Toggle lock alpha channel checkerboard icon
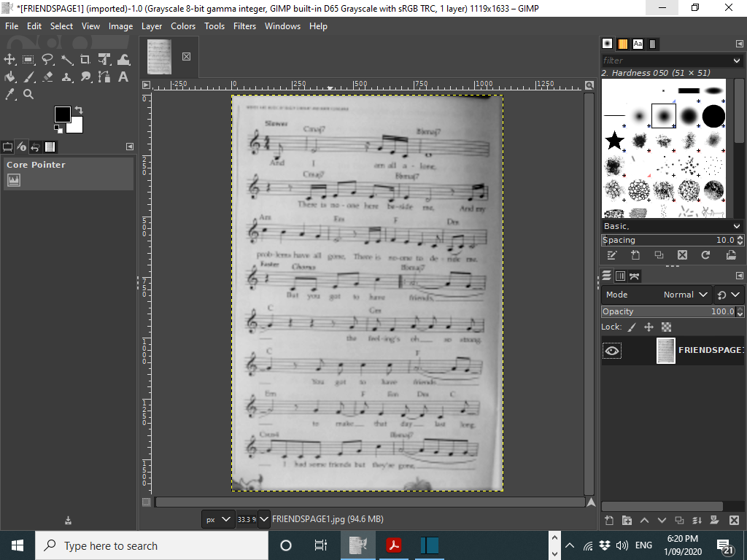747x560 pixels. coord(666,327)
